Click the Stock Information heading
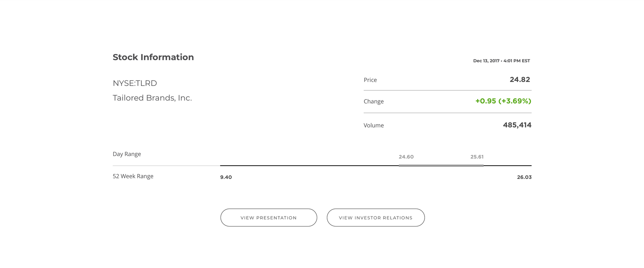 coord(153,57)
